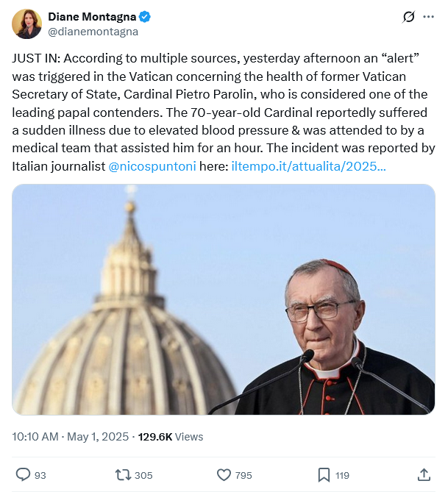Repost this tweet via the retweet icon
Screen dimensions: 448x492
(x=123, y=474)
